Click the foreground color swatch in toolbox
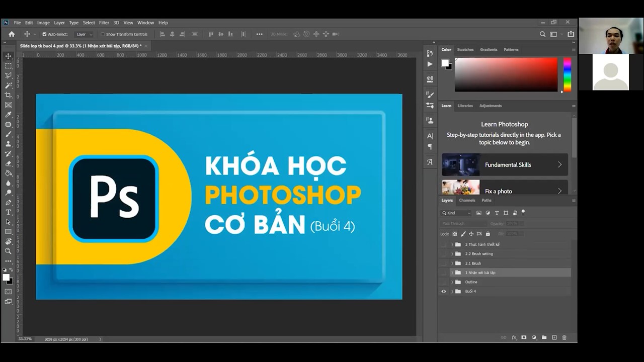This screenshot has height=362, width=644. coord(6,278)
